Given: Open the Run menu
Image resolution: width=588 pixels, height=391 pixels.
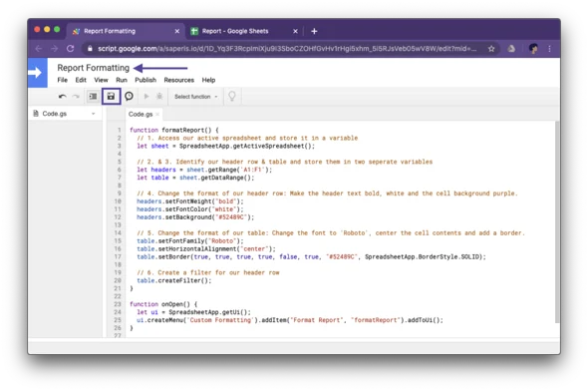Looking at the screenshot, I should point(122,80).
